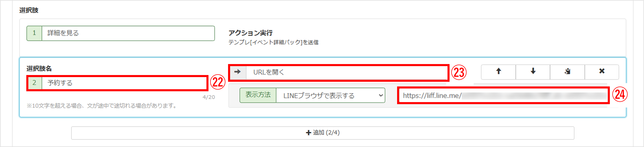The image size is (644, 147).
Task: Open the LINEブラウザで表示する dropdown
Action: tap(330, 95)
